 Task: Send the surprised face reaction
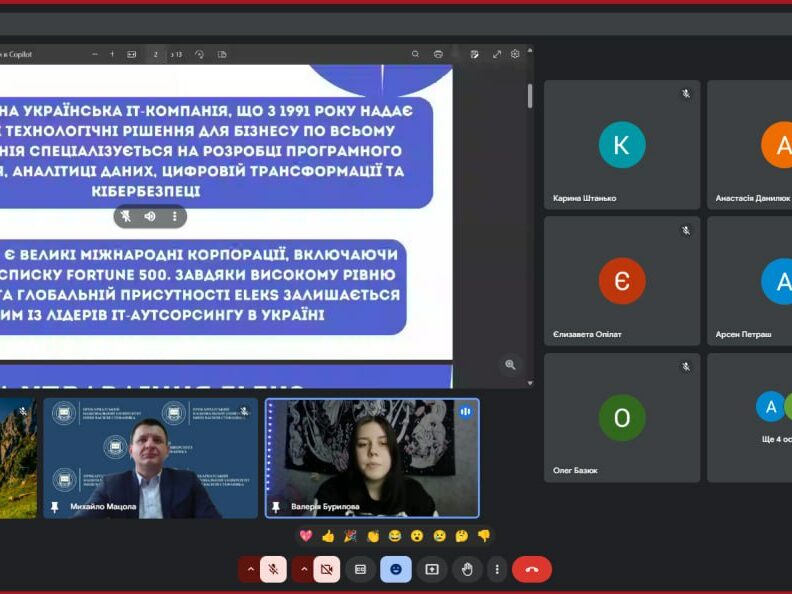pyautogui.click(x=417, y=535)
